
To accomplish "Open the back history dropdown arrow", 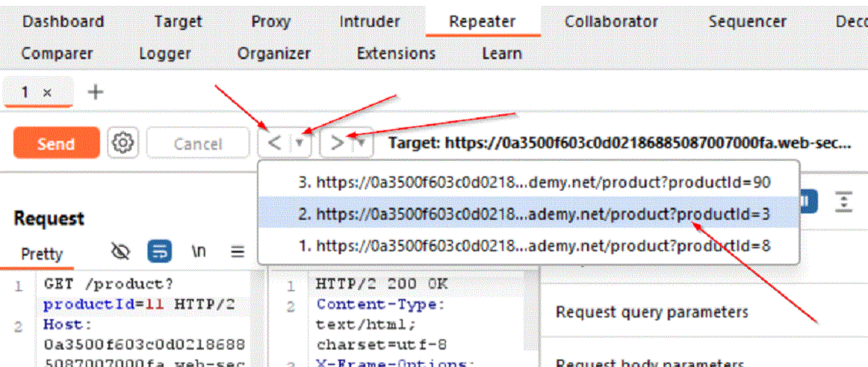I will click(x=300, y=143).
